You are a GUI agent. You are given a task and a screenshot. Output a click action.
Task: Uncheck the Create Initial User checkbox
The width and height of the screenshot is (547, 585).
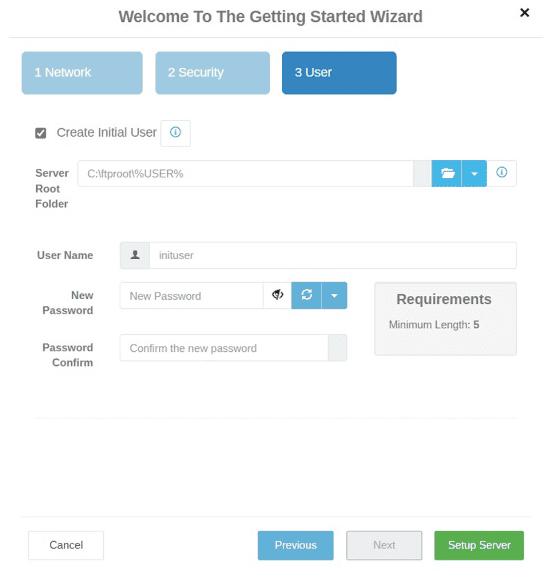pyautogui.click(x=41, y=133)
